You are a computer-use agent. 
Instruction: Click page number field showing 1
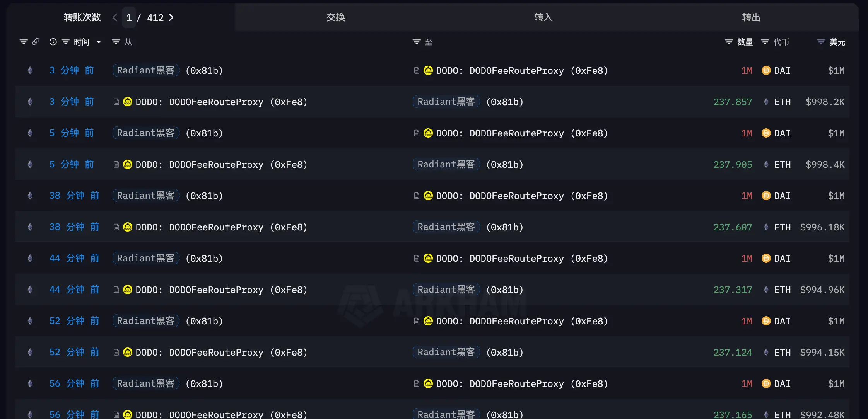coord(129,17)
